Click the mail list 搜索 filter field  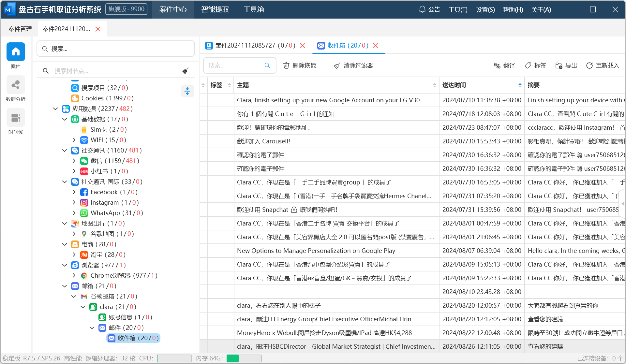[240, 66]
